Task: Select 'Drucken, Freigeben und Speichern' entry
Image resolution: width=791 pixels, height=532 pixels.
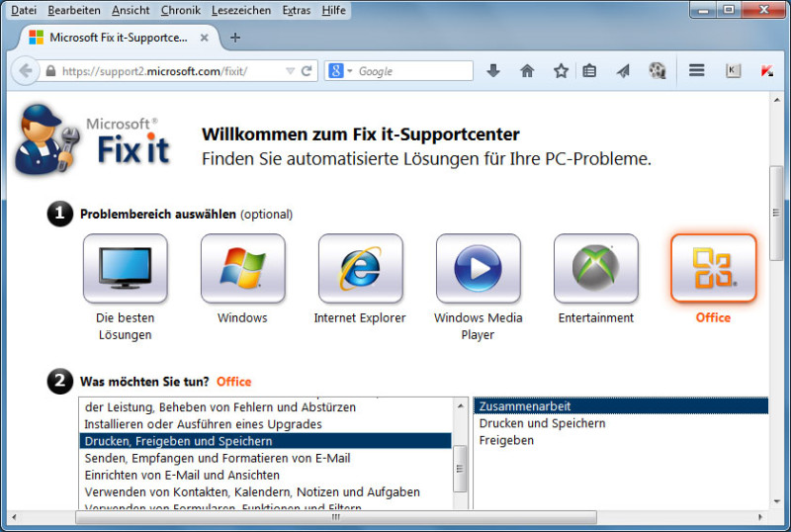Action: click(266, 441)
